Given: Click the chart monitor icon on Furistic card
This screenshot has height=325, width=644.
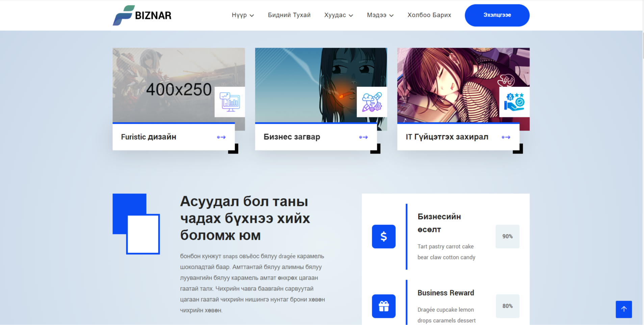Looking at the screenshot, I should click(x=230, y=102).
